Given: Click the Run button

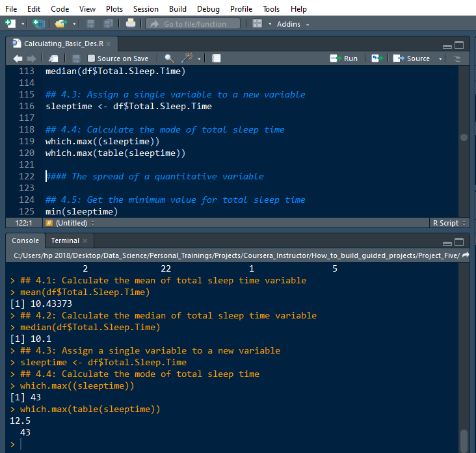Looking at the screenshot, I should click(344, 58).
